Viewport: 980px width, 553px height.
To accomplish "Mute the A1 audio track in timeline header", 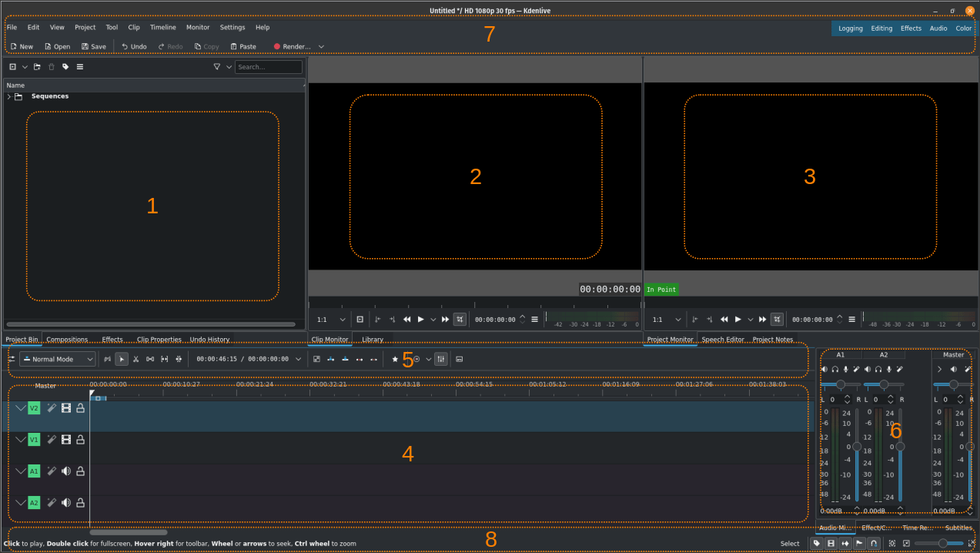I will coord(66,471).
